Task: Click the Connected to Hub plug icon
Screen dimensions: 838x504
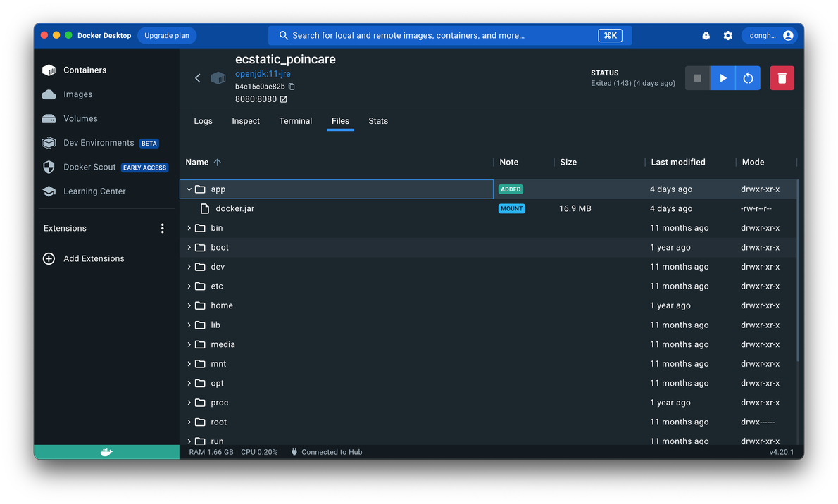Action: coord(294,452)
